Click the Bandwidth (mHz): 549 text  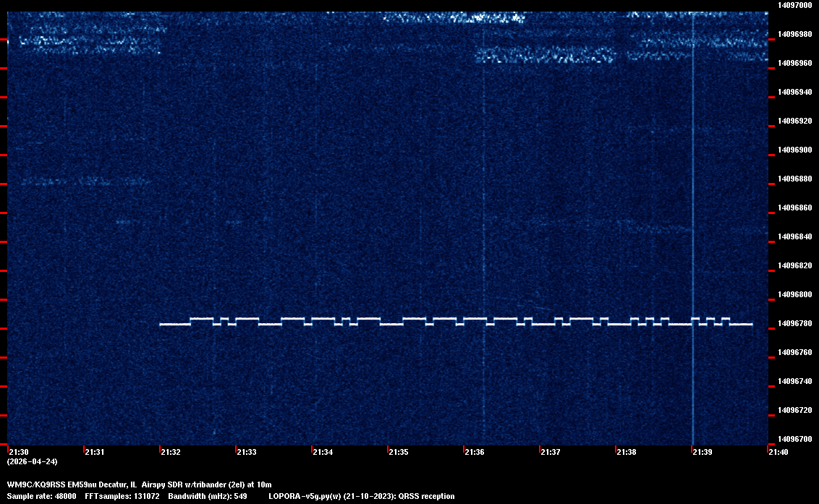coord(207,496)
